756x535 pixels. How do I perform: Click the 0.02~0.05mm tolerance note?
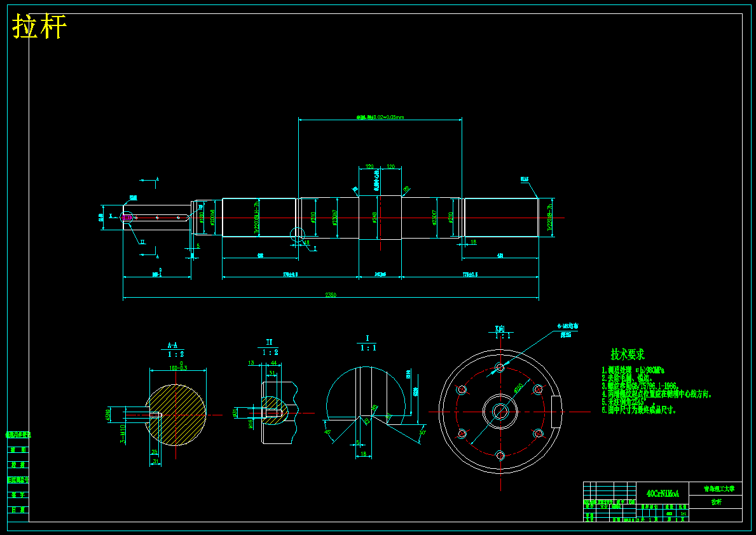(x=380, y=117)
